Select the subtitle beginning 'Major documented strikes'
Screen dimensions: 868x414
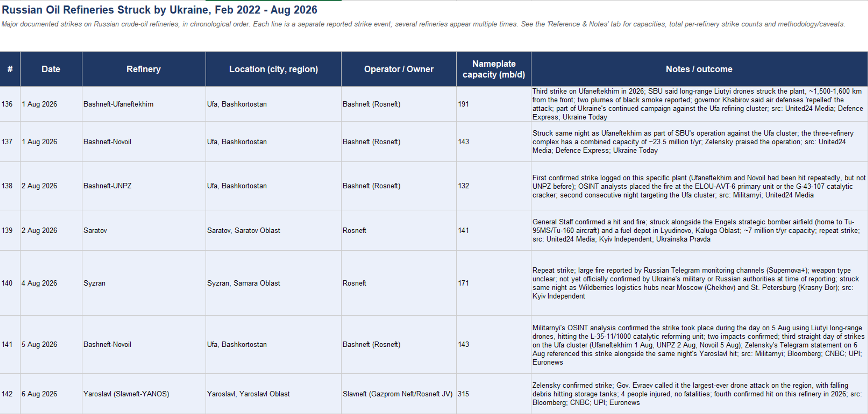pos(423,24)
